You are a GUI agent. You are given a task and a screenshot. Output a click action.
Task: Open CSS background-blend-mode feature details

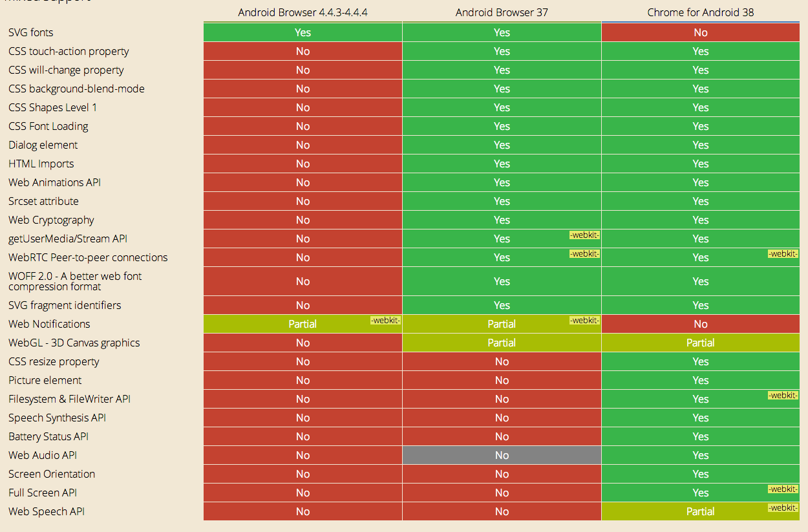76,89
